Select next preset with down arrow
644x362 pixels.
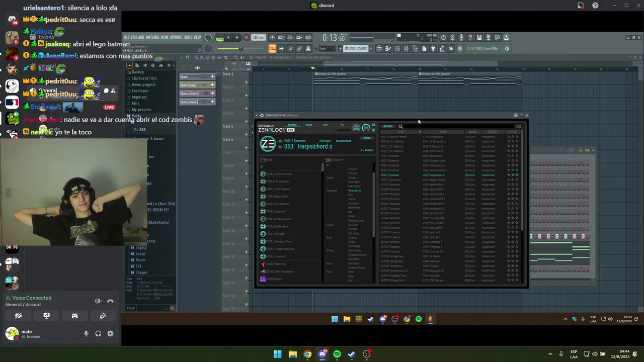click(280, 146)
